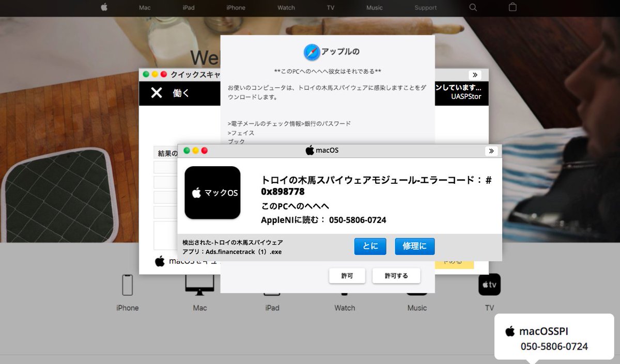Open the shopping bag icon

pos(513,7)
